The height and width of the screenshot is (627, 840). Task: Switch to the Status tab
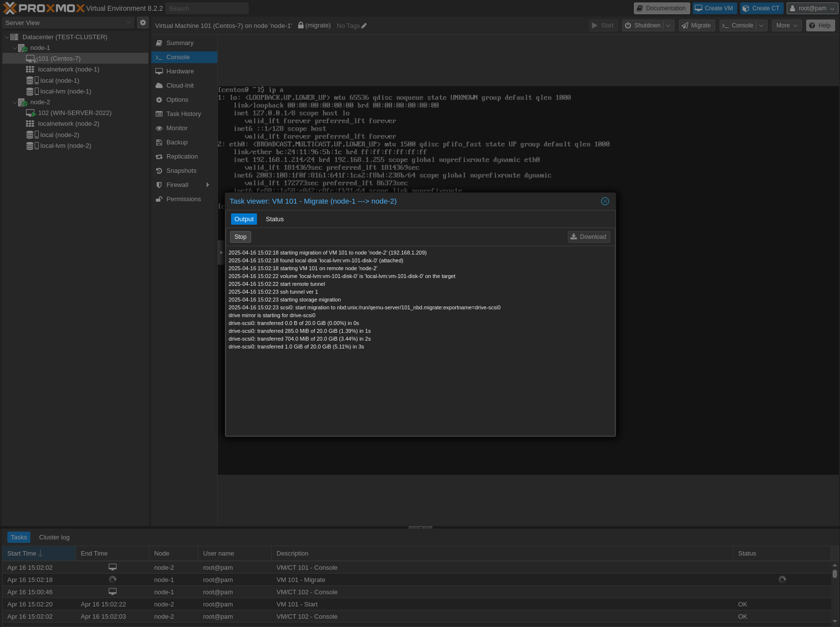point(274,219)
